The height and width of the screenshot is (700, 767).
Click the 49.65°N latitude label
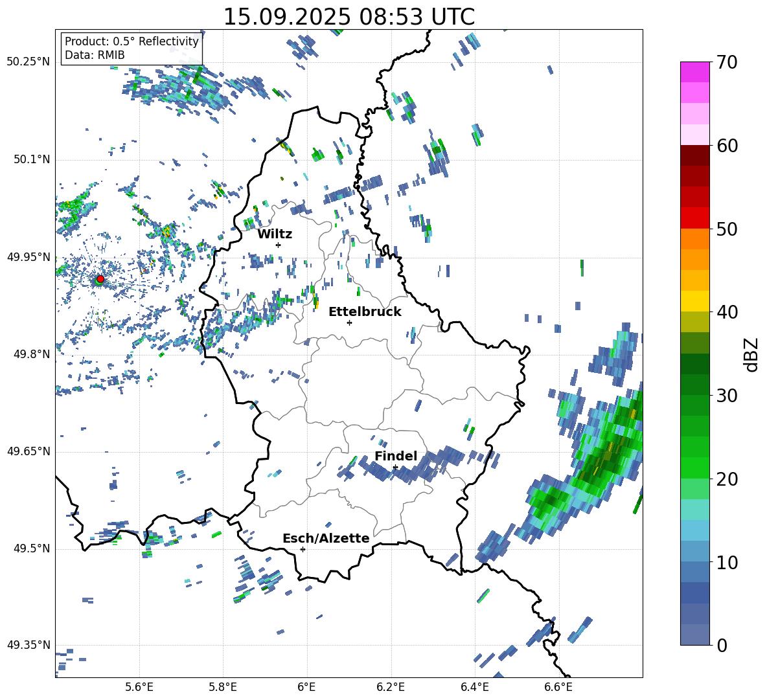[x=29, y=451]
